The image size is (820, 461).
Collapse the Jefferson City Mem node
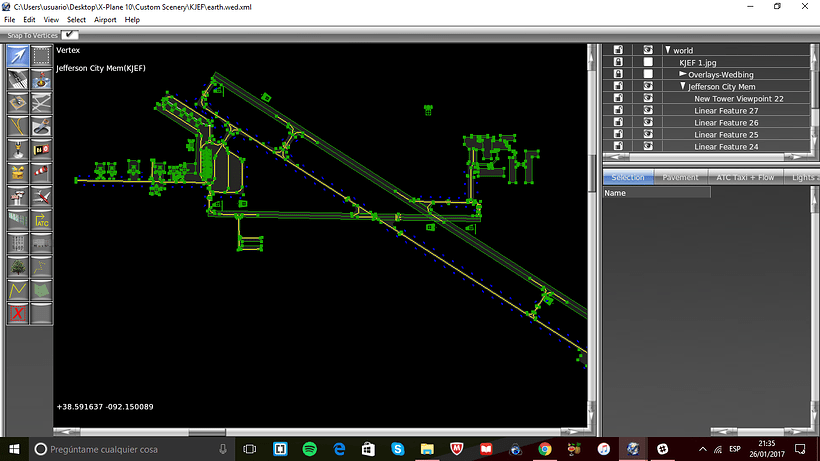pyautogui.click(x=683, y=86)
